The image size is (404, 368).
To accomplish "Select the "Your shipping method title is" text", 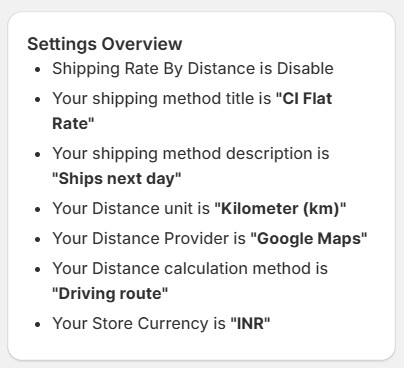I will [x=162, y=99].
